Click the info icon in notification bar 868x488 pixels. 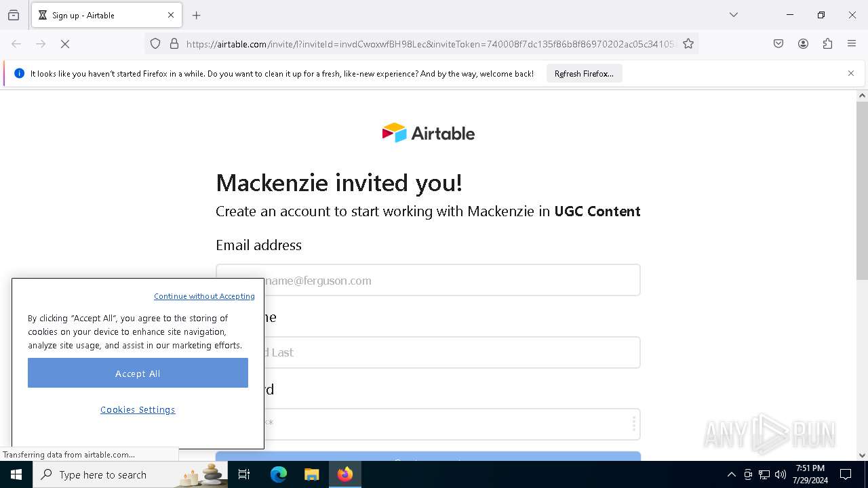[x=19, y=73]
